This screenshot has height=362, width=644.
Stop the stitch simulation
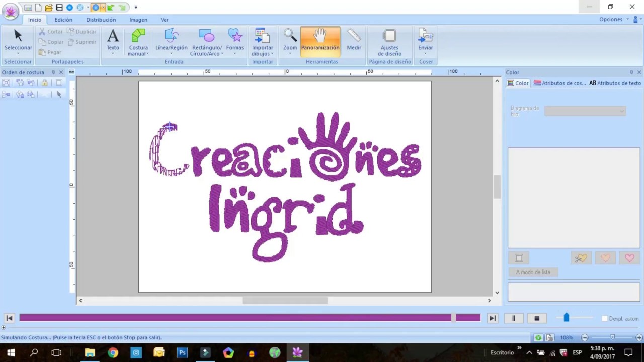coord(537,318)
